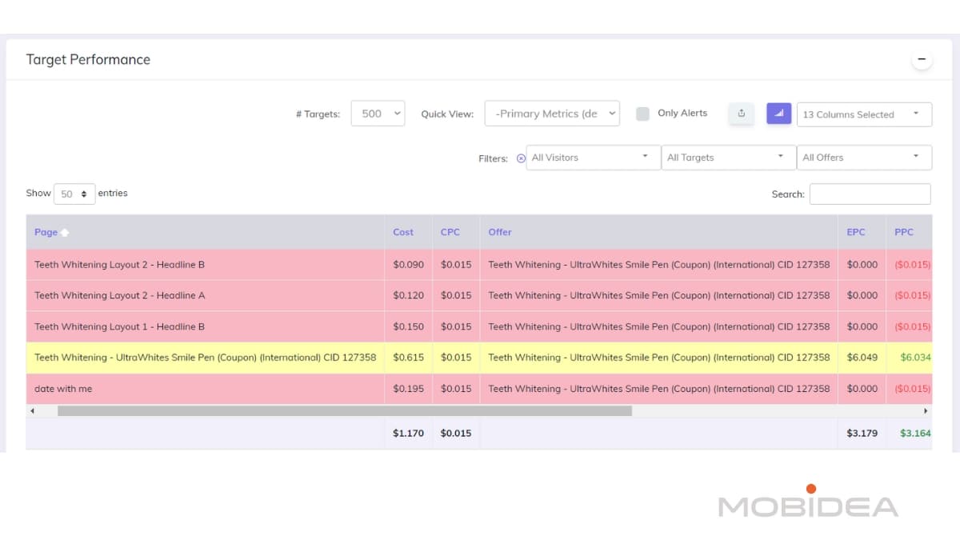Click the Offer cell in the Layout 2 Headline B row
This screenshot has height=560, width=960.
(x=659, y=265)
